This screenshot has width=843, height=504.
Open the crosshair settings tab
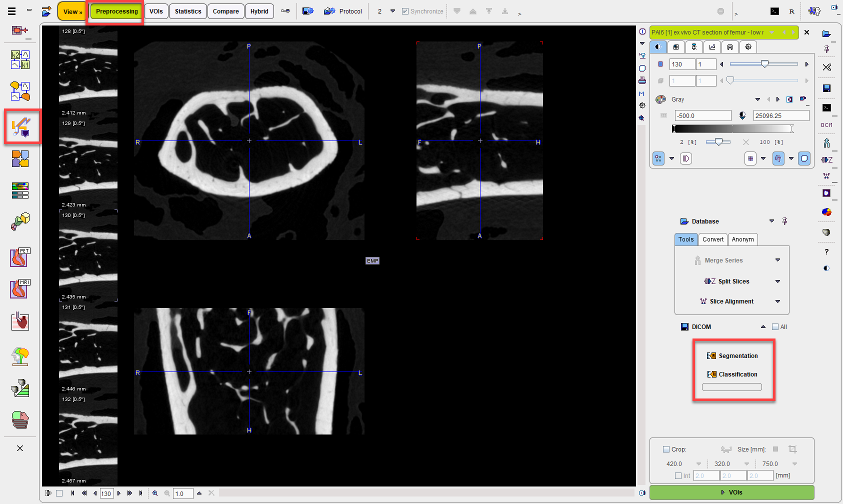tap(748, 47)
